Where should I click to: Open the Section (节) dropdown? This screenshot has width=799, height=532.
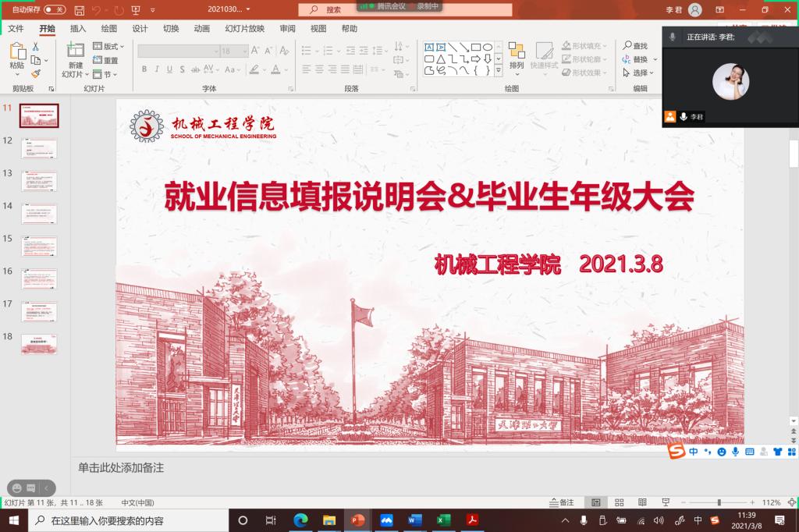105,74
